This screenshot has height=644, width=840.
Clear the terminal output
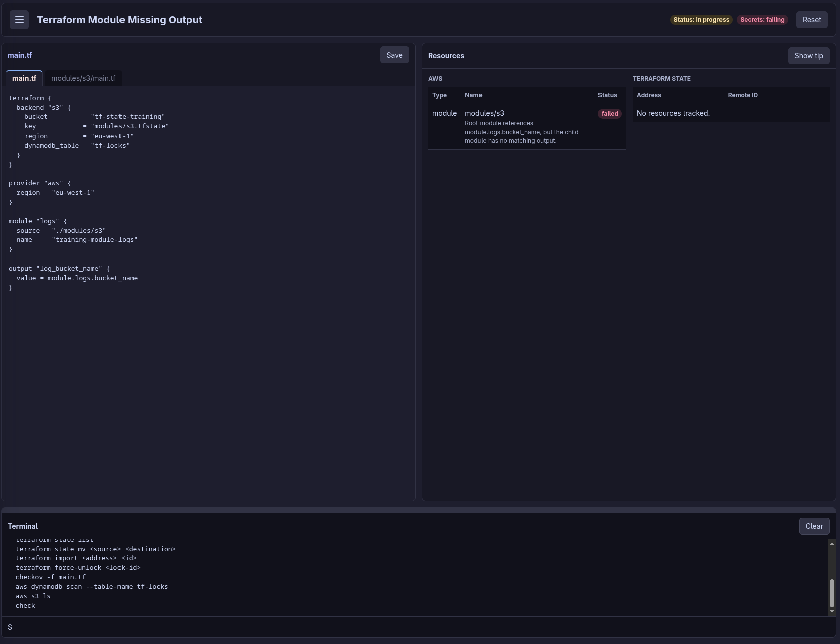tap(814, 526)
